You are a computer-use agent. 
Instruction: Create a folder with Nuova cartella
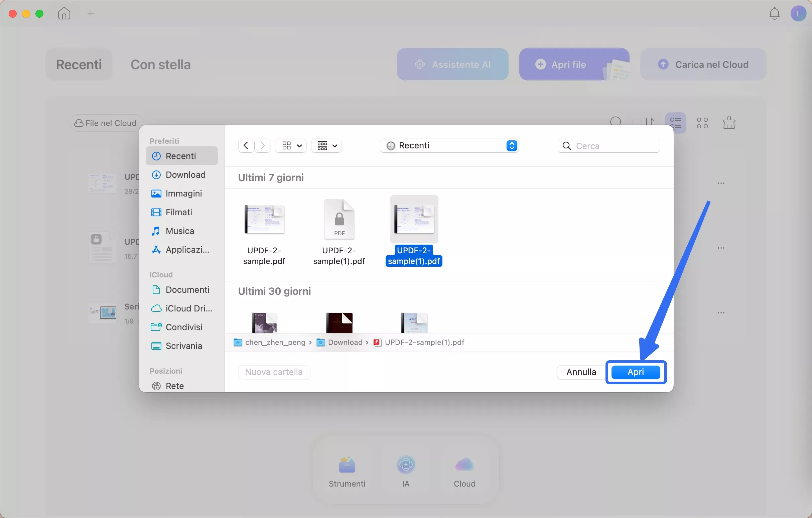coord(273,372)
